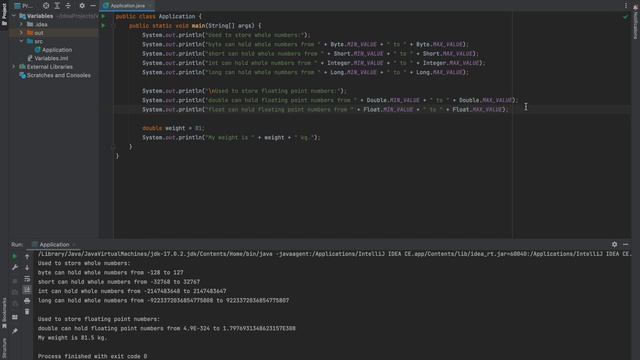Switch to Application.java editor tab
The image size is (640, 360).
[127, 6]
